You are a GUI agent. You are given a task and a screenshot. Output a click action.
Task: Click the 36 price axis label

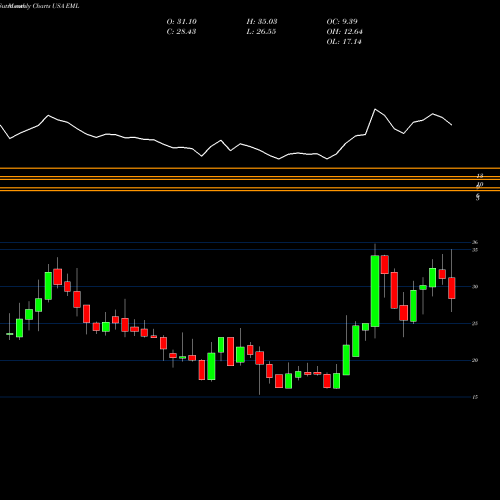coord(475,242)
